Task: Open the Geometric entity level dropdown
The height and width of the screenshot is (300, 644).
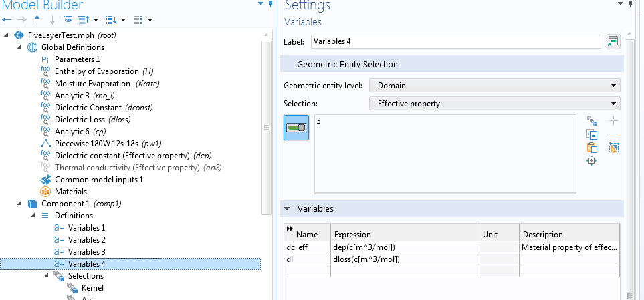Action: tap(494, 86)
